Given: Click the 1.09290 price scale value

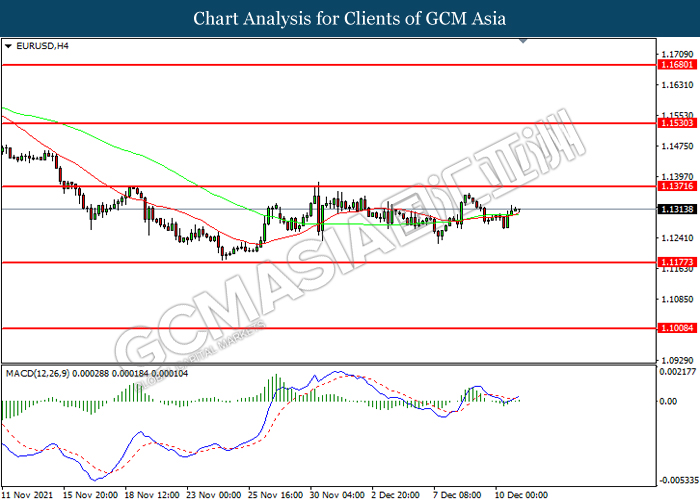Looking at the screenshot, I should pyautogui.click(x=677, y=360).
